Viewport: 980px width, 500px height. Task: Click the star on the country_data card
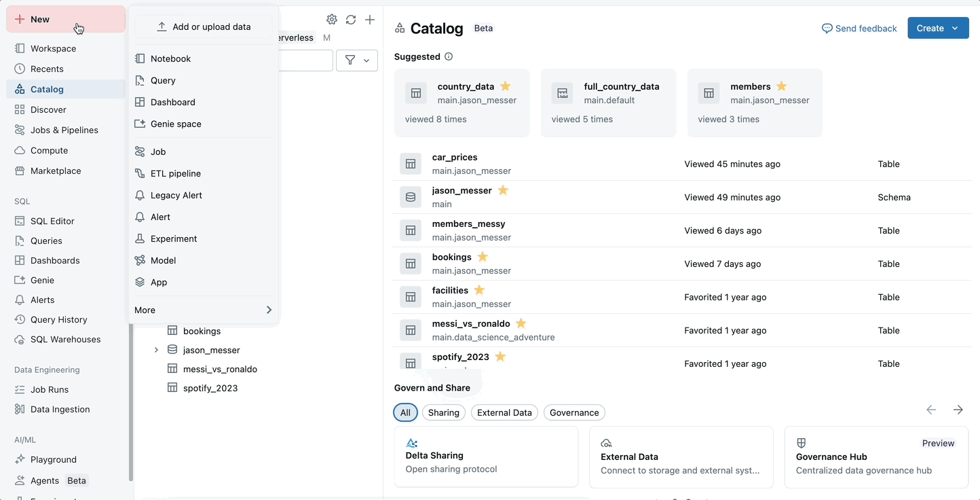click(505, 86)
